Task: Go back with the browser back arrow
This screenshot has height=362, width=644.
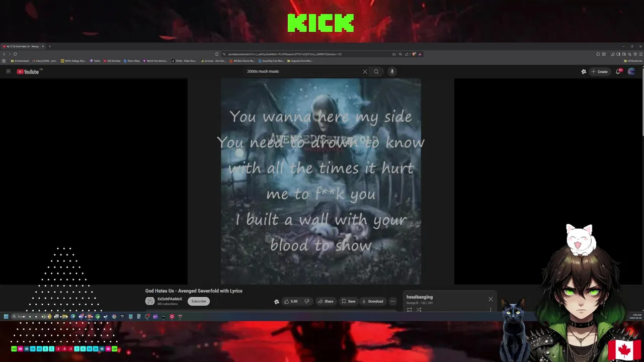Action: pos(4,54)
